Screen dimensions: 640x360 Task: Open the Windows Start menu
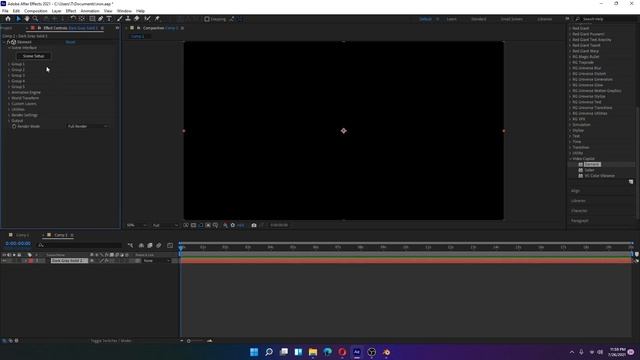coord(254,352)
